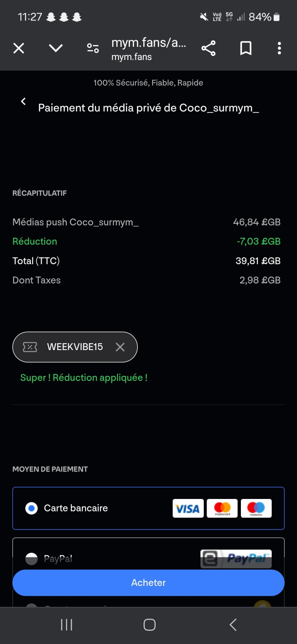Image resolution: width=297 pixels, height=644 pixels.
Task: Tap the VISA card logo
Action: click(188, 508)
